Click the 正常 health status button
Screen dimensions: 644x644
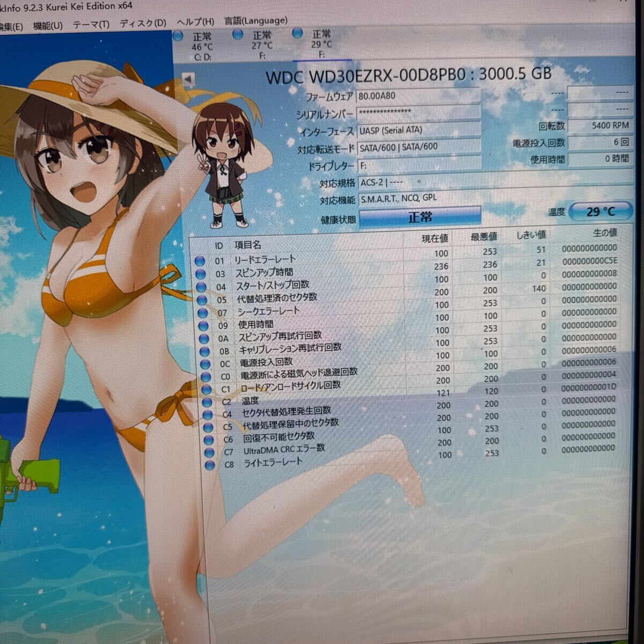[x=420, y=217]
